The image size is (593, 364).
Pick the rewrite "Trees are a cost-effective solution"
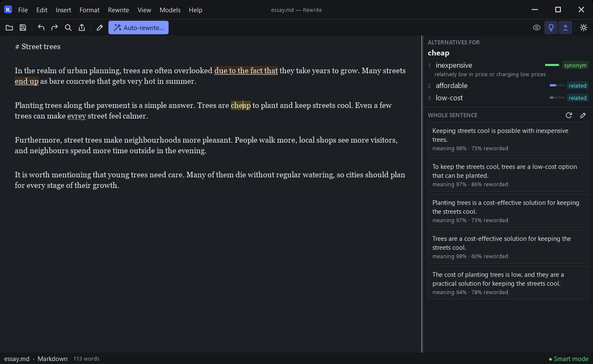pyautogui.click(x=508, y=247)
